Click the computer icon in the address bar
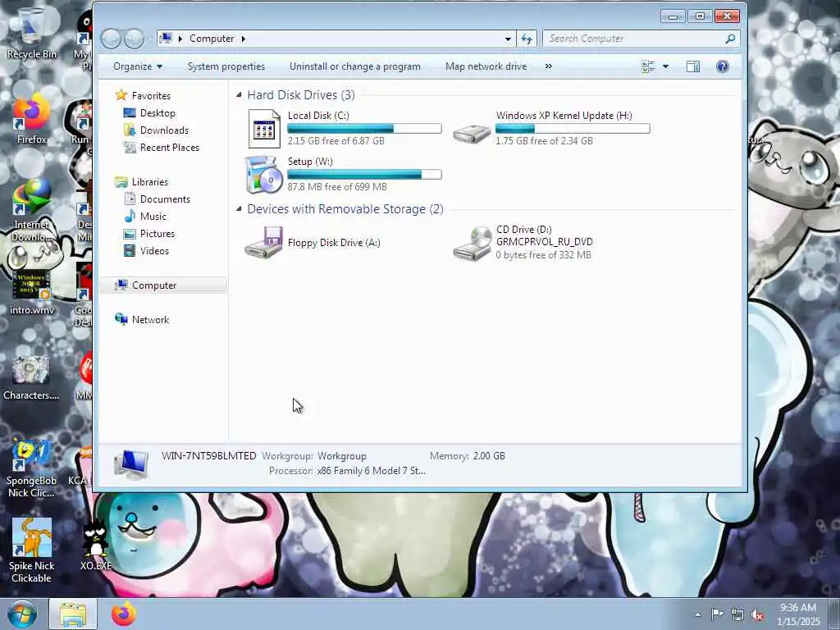 [x=166, y=38]
